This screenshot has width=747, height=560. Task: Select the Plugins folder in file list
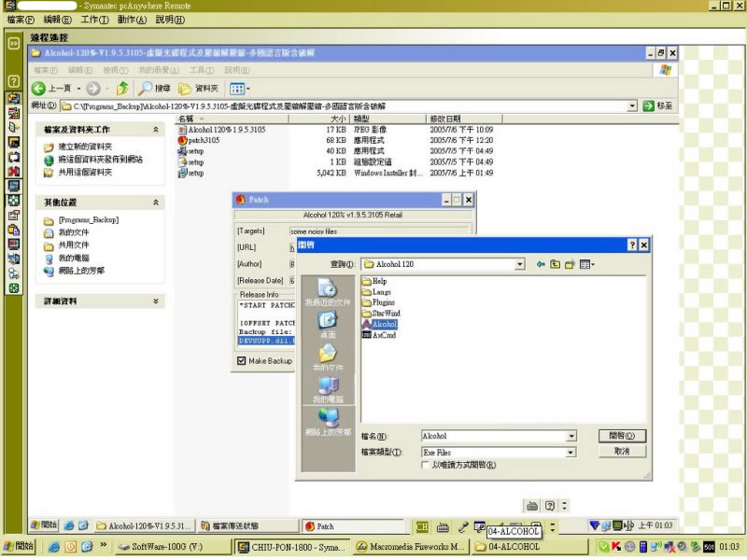pos(378,302)
